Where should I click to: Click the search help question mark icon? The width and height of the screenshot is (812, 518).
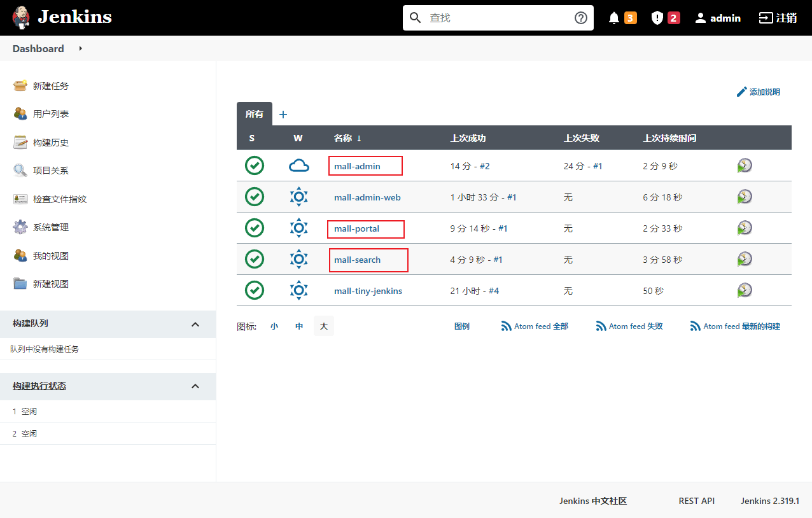click(580, 18)
